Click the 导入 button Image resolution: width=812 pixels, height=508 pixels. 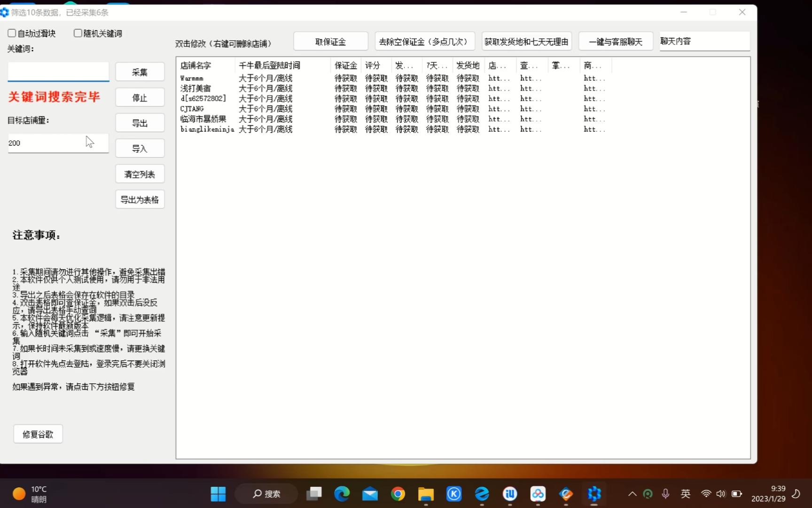[140, 148]
